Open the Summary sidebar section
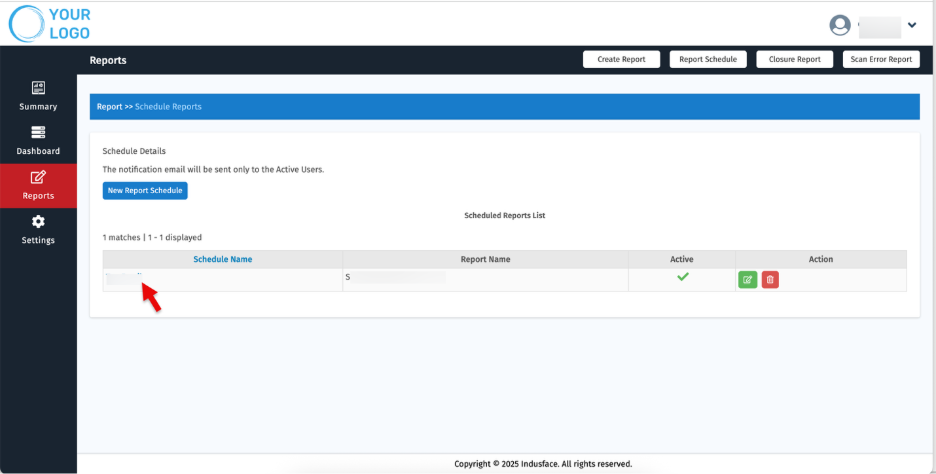Screen dimensions: 936x474 38,96
